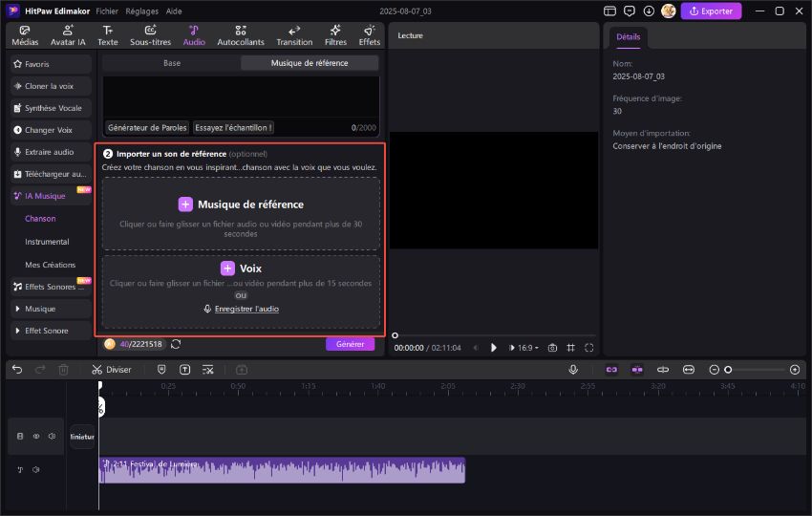Click the plus icon beside Musique de référence
The width and height of the screenshot is (812, 516).
[185, 204]
